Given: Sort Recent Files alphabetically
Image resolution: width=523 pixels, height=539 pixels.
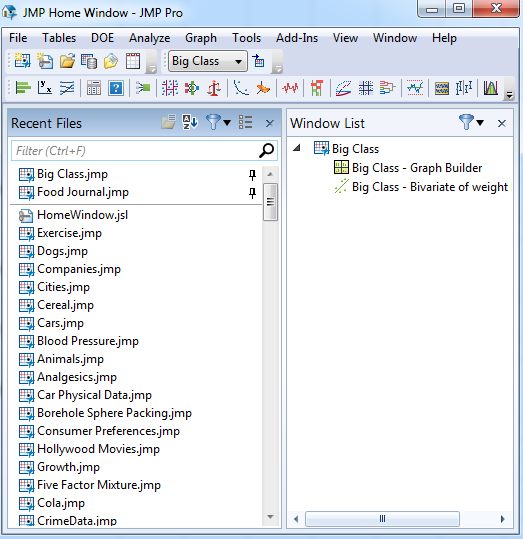Looking at the screenshot, I should tap(189, 122).
